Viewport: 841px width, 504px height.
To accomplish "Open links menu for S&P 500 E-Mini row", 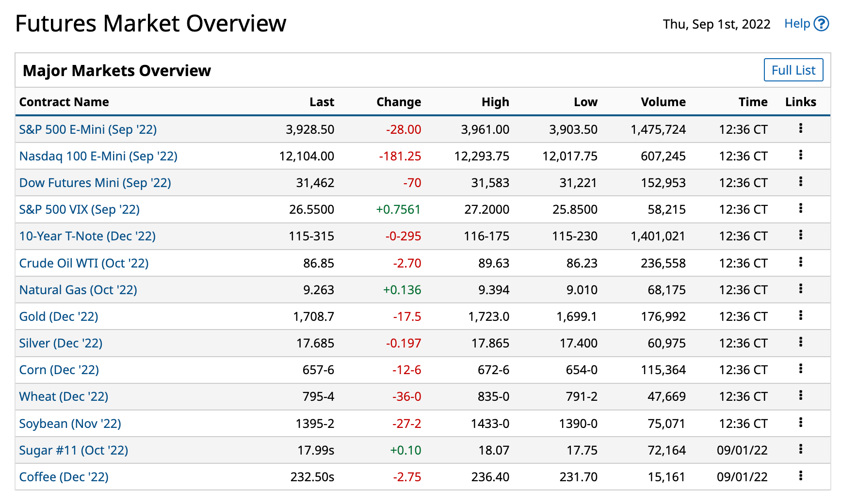I will tap(800, 128).
